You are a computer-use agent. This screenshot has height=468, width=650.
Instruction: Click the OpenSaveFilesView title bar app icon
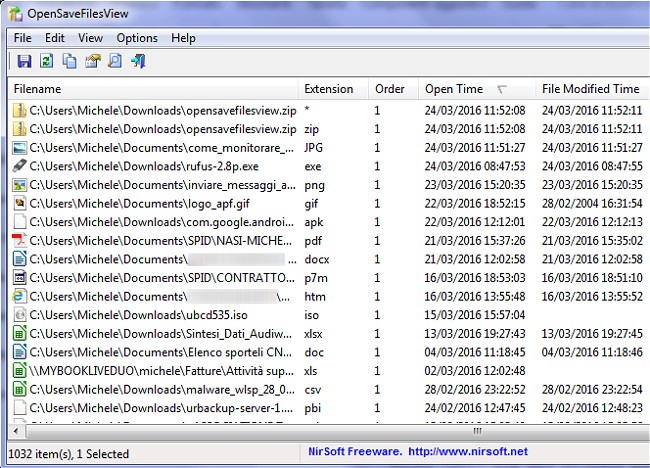click(x=15, y=14)
